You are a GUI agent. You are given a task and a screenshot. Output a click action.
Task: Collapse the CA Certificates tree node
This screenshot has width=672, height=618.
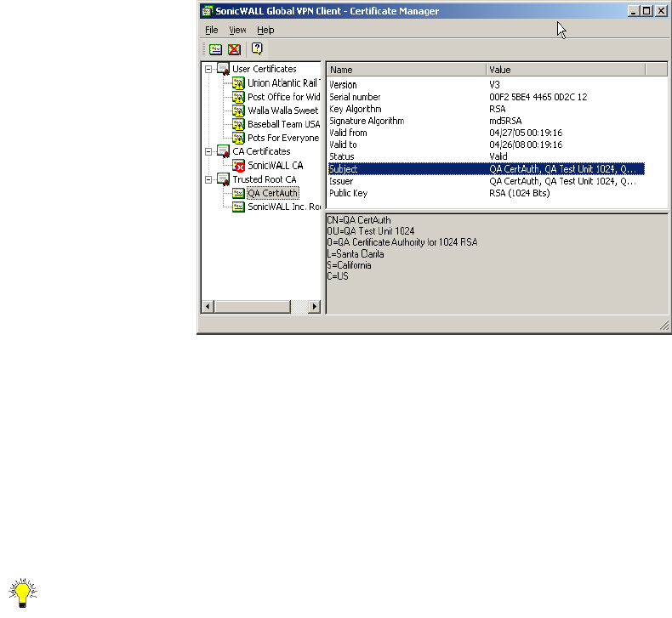coord(208,151)
